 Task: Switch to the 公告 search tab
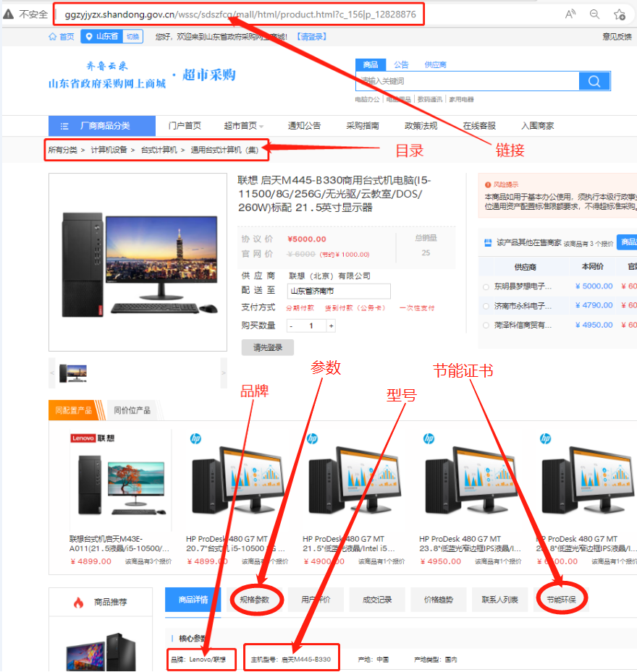[x=401, y=64]
